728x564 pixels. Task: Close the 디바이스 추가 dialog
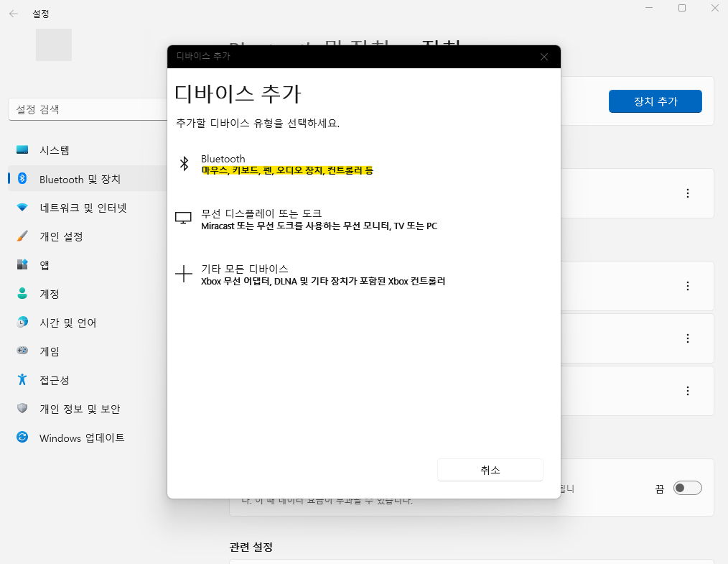[544, 57]
